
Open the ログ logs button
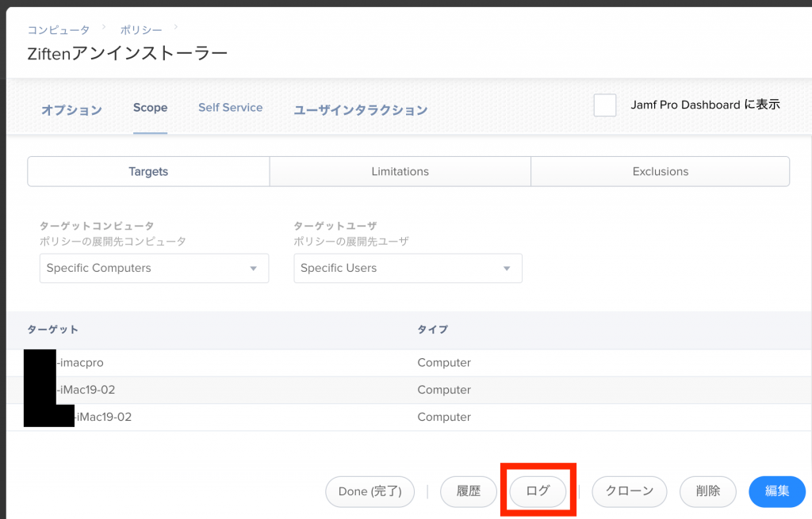point(538,491)
